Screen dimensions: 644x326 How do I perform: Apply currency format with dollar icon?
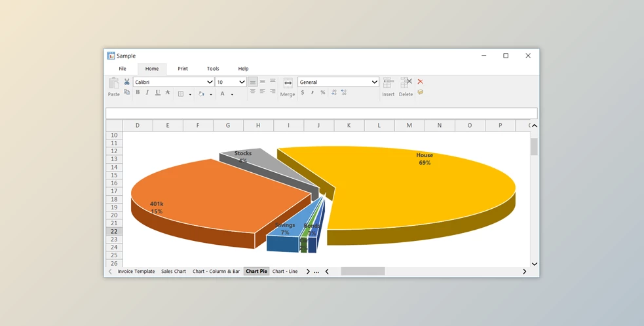point(303,92)
